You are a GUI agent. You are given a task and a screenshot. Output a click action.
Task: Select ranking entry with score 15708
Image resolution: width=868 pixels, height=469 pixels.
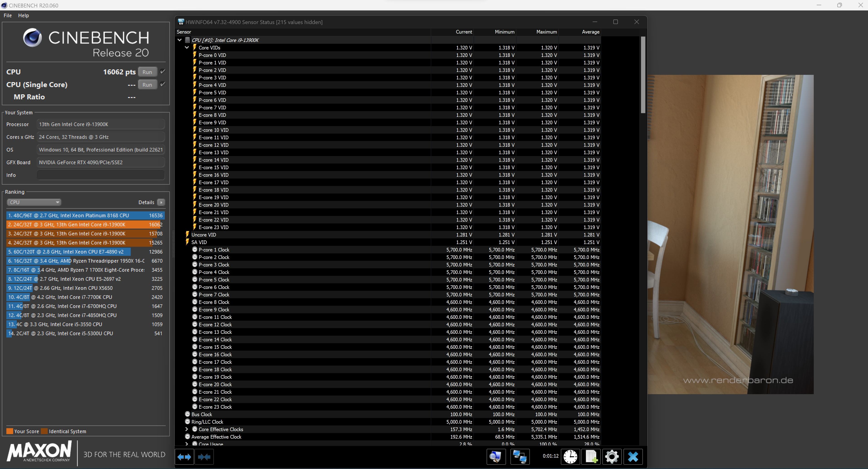click(x=85, y=233)
